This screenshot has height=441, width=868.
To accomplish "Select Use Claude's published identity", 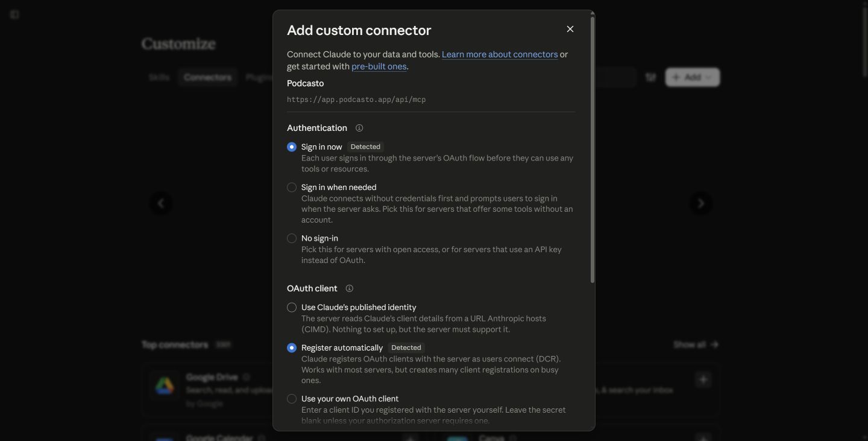I will tap(292, 307).
